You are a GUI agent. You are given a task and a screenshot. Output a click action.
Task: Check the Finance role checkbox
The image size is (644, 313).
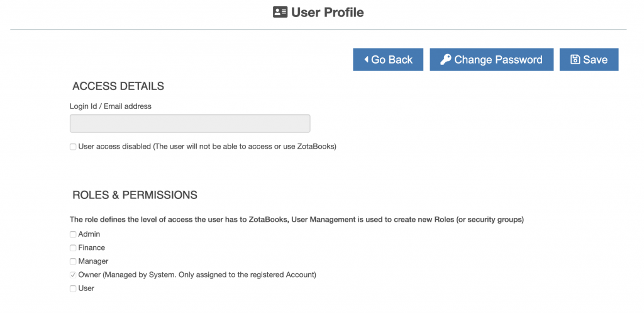[73, 248]
